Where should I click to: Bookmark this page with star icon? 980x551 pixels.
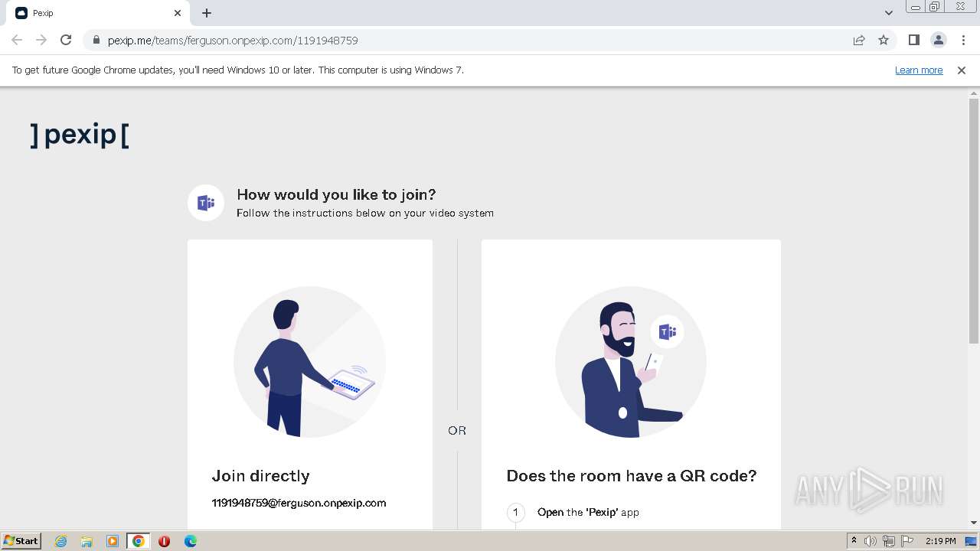884,40
